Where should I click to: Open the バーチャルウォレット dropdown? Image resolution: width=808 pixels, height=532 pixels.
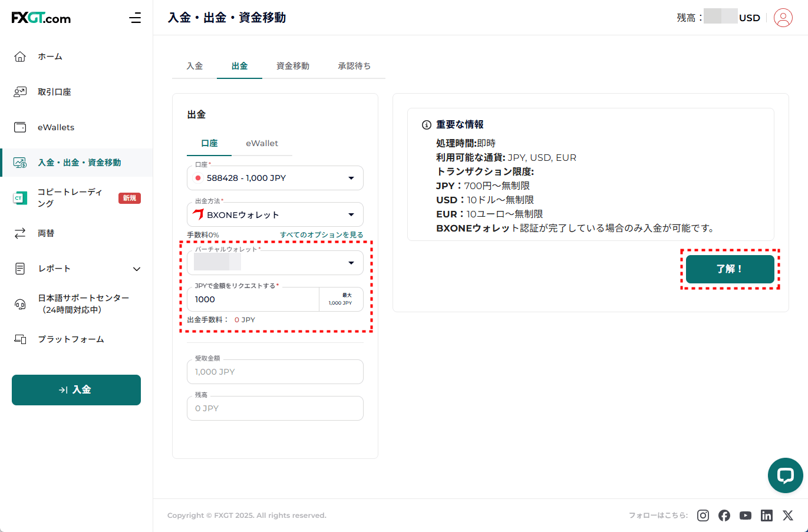tap(275, 263)
